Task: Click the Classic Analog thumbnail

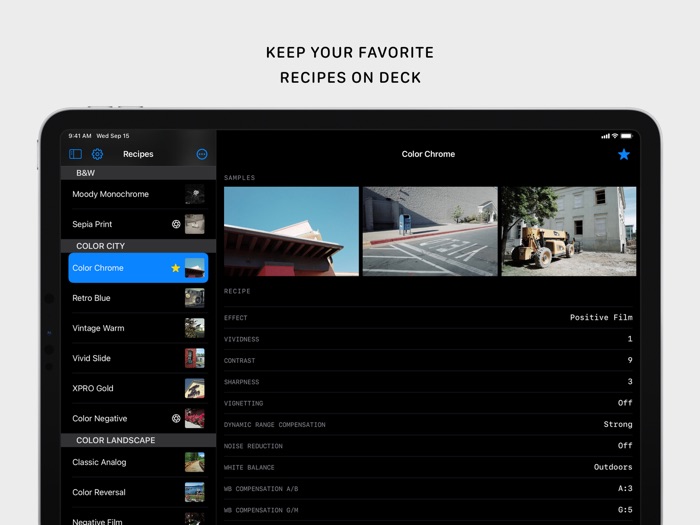Action: tap(195, 462)
